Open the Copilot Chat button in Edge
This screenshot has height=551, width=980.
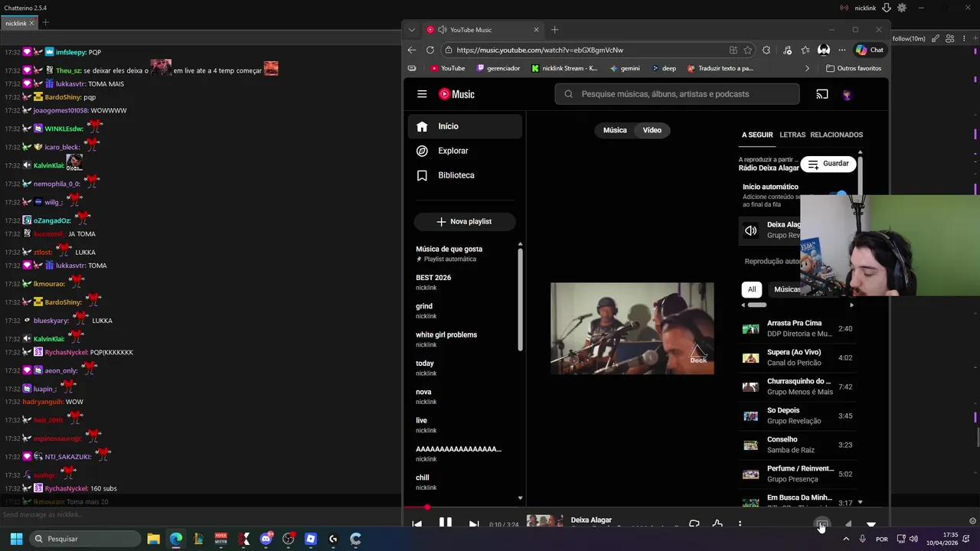870,50
